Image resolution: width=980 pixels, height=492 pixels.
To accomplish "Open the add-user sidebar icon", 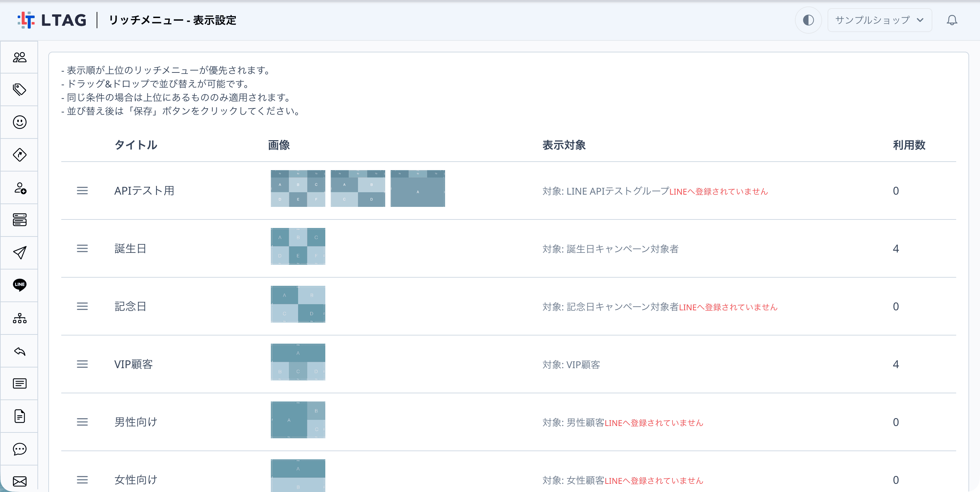I will coord(19,188).
